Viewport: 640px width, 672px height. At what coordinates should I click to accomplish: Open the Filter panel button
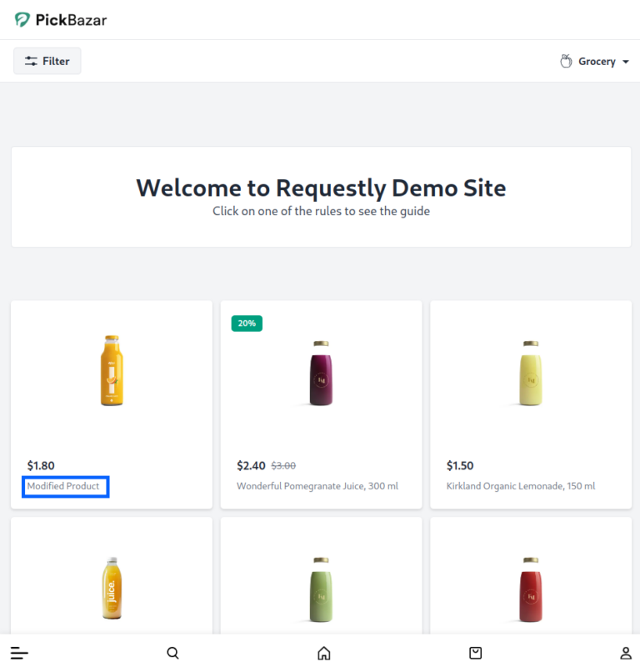(x=47, y=61)
